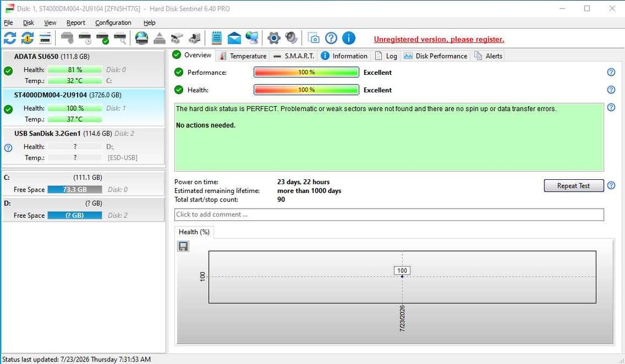Click the two gray drives toolbar icon
The image size is (625, 364).
point(177,38)
